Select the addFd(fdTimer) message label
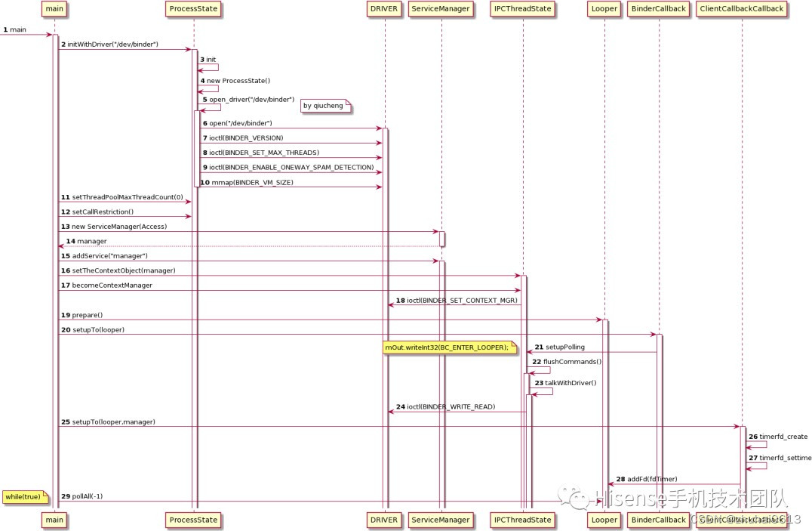The image size is (812, 531). [647, 479]
